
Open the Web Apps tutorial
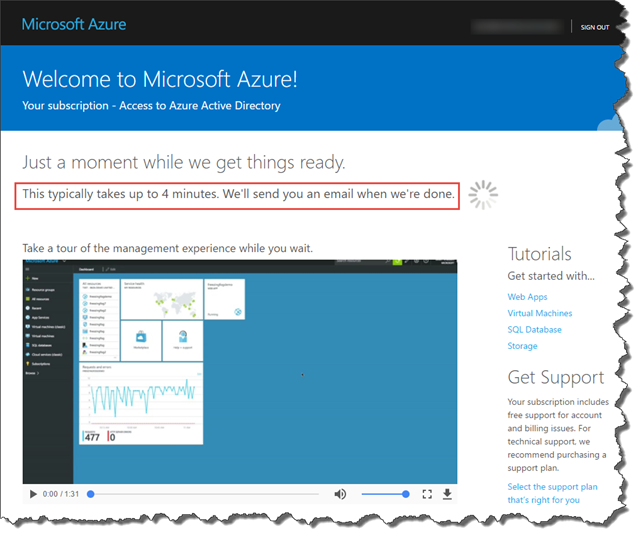click(x=527, y=297)
